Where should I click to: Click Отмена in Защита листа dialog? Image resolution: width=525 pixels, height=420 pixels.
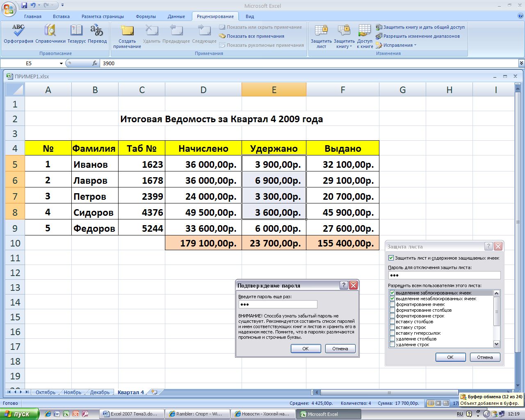[x=485, y=357]
